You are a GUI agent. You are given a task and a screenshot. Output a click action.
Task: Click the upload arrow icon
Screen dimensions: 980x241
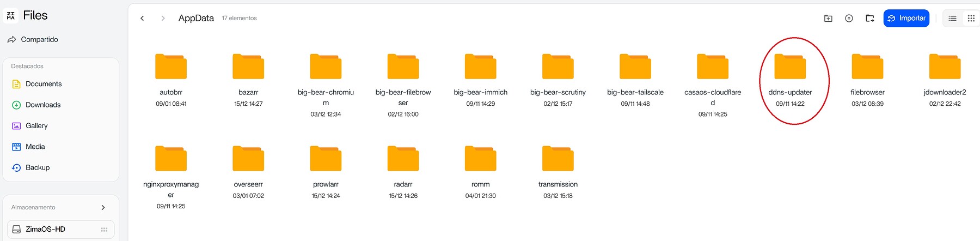coord(849,19)
